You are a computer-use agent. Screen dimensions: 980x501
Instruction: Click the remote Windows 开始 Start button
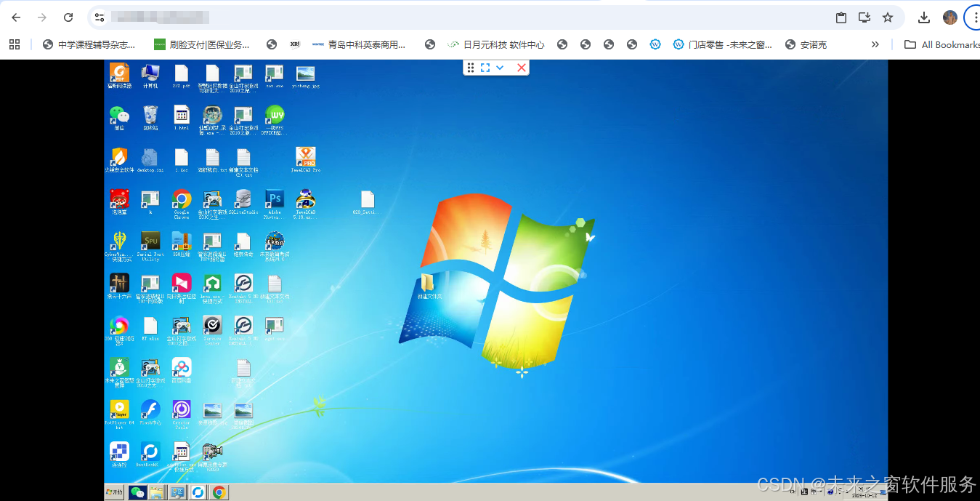(115, 492)
